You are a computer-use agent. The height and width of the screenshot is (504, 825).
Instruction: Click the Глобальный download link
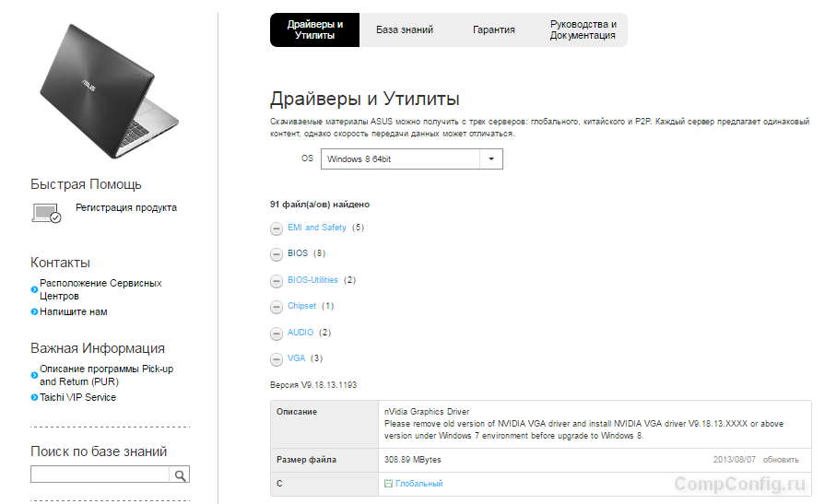click(418, 484)
